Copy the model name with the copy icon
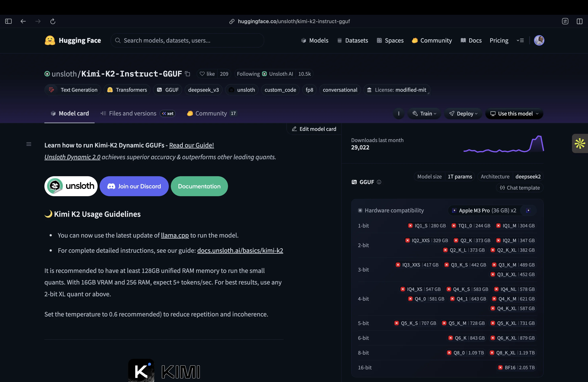Image resolution: width=588 pixels, height=382 pixels. click(x=188, y=74)
